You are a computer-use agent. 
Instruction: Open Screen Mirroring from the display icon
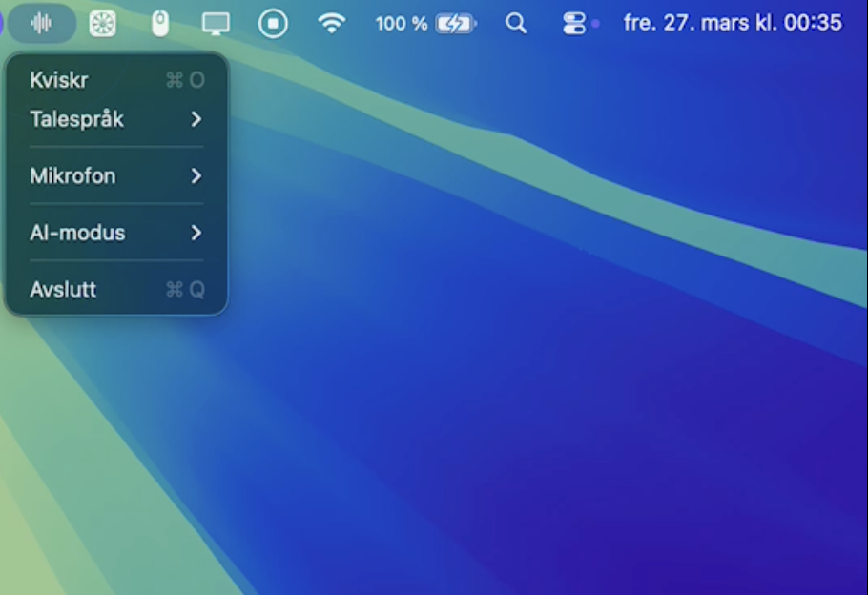point(217,22)
